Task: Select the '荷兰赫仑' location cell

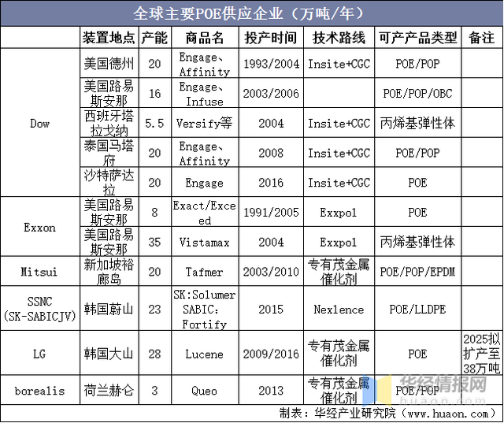Action: pos(109,391)
